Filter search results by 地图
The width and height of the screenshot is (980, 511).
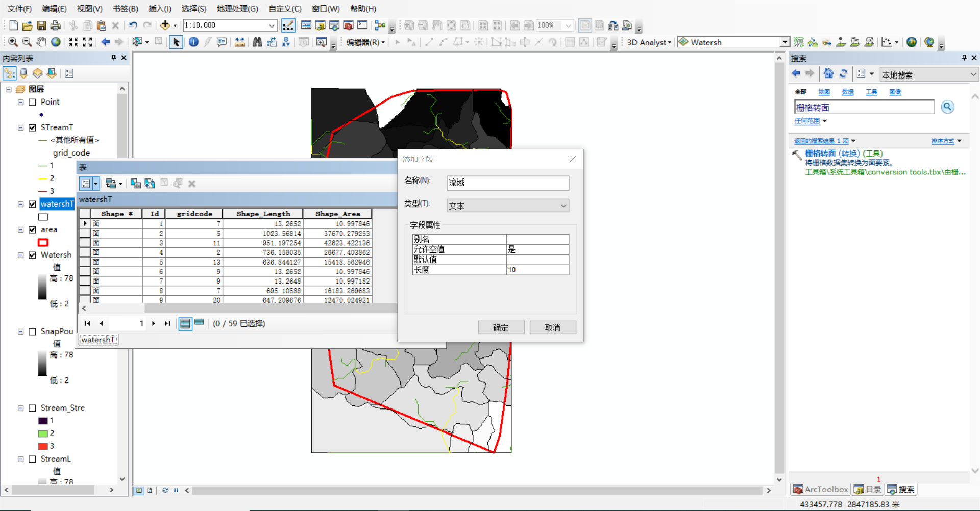click(824, 92)
